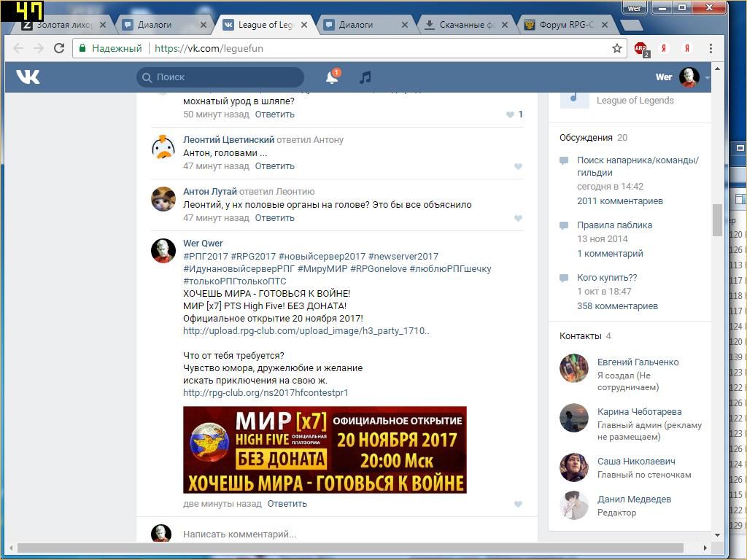This screenshot has width=747, height=560.
Task: Switch to the Форум RPG-C tab
Action: pos(566,25)
